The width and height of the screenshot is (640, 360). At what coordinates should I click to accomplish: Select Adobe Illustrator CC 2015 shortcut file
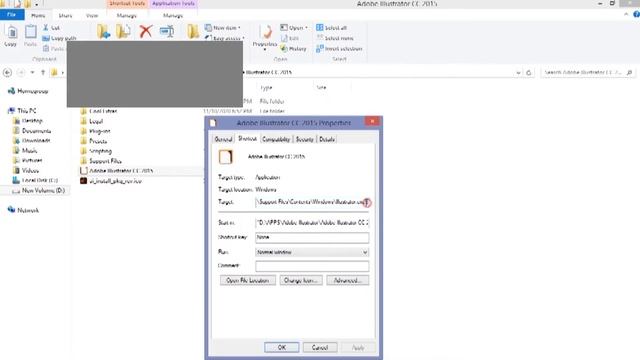pyautogui.click(x=117, y=171)
